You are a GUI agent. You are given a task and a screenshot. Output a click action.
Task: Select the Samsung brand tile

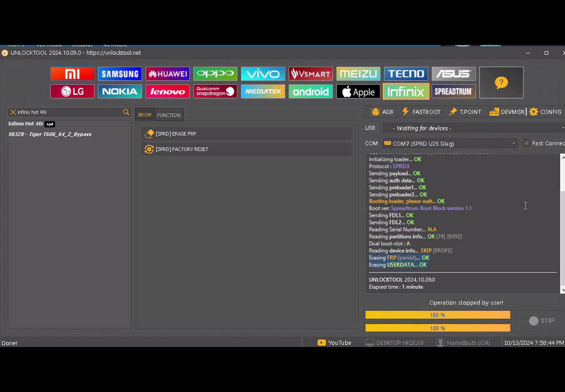point(120,74)
